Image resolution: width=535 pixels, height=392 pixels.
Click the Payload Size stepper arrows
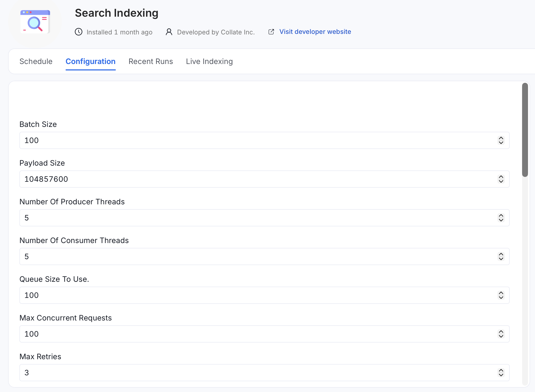click(501, 179)
